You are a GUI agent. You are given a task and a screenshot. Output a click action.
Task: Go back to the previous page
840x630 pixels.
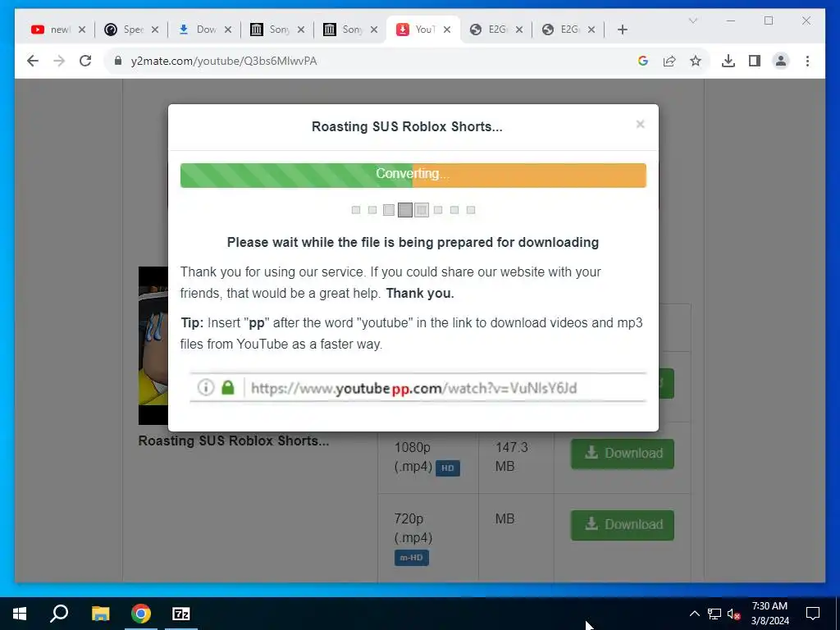pos(33,61)
